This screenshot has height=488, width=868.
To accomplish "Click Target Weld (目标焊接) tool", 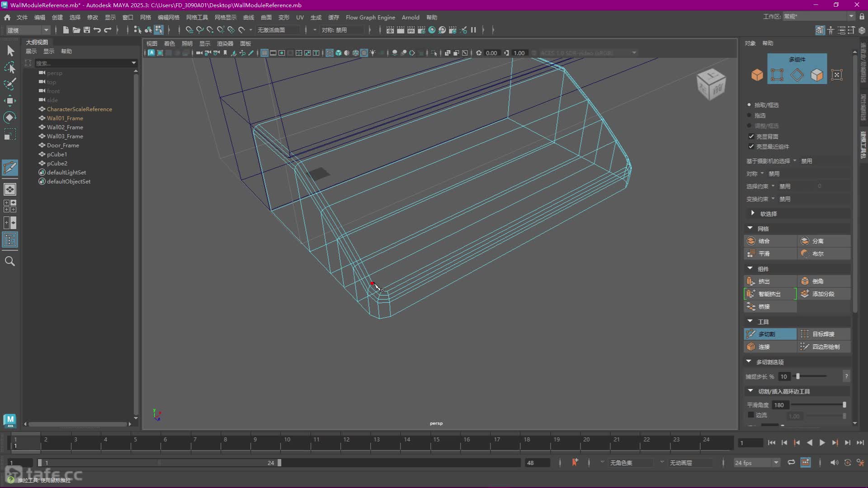I will coord(823,334).
